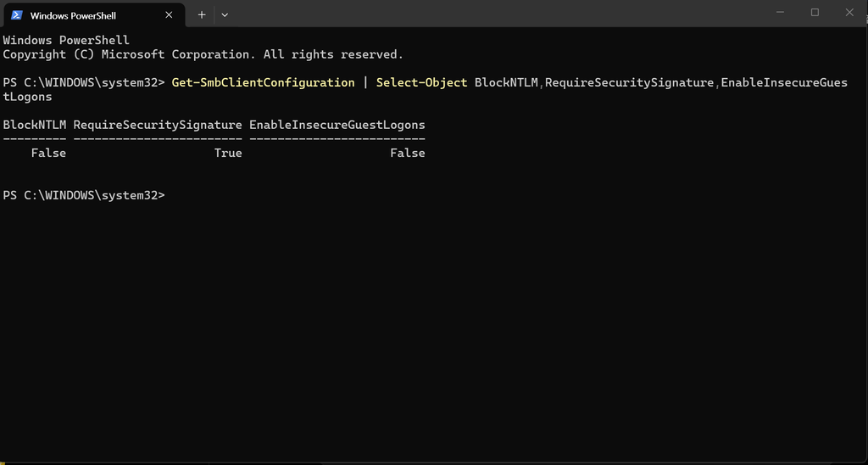
Task: Click the True value under RequireSecuritySignature
Action: coord(228,153)
